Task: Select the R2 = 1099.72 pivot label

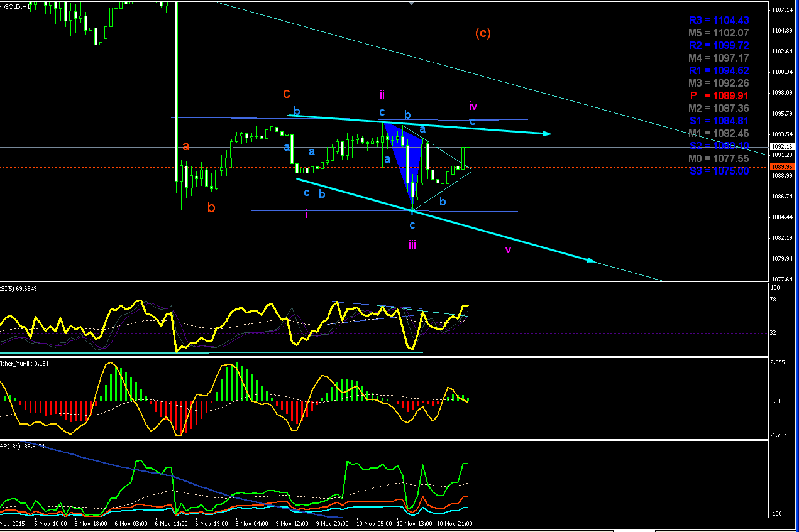Action: (x=719, y=45)
